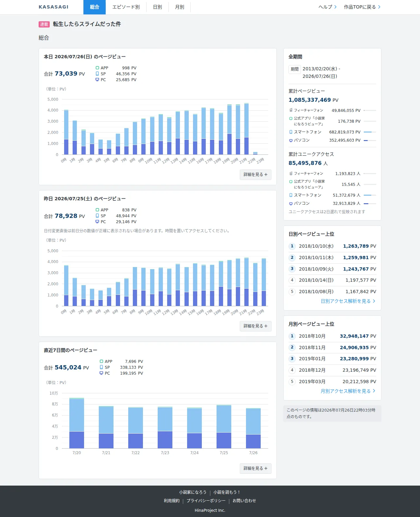Open the ヘルプ link
Screen dimensions: 420x517
point(327,7)
